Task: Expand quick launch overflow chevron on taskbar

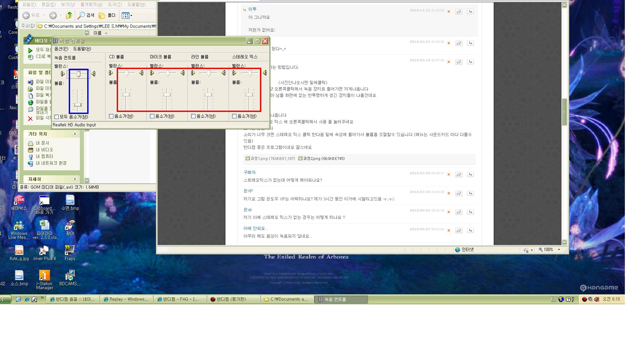Action: click(42, 298)
